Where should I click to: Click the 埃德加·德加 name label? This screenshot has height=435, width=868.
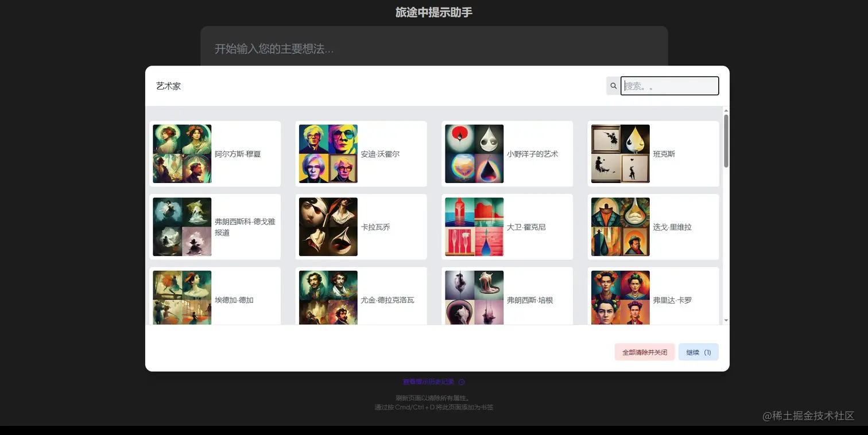(x=234, y=300)
